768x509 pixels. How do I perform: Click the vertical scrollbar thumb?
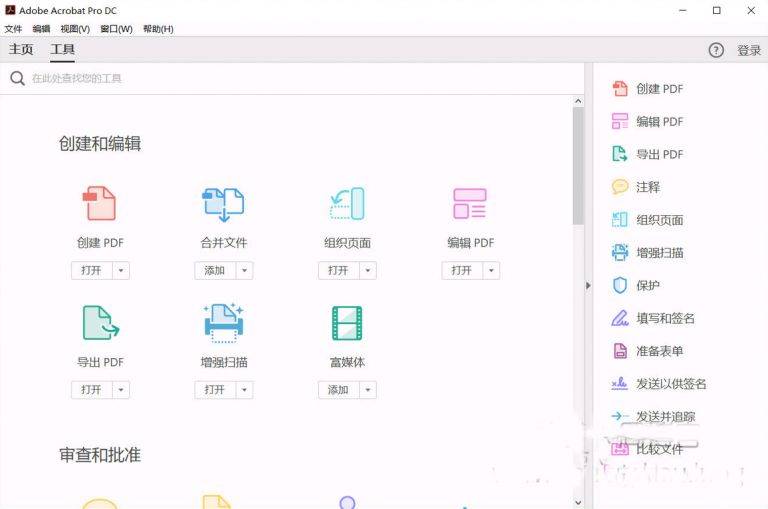click(578, 166)
